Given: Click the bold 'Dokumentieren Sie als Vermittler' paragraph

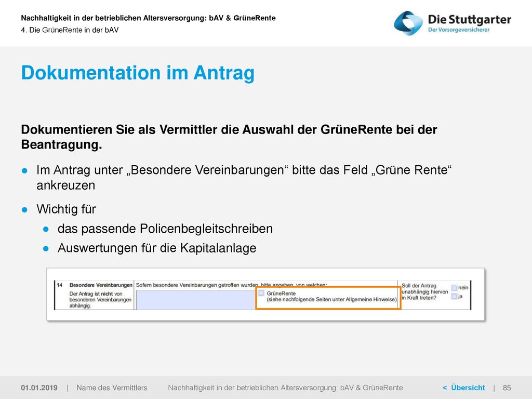Looking at the screenshot, I should tap(229, 137).
